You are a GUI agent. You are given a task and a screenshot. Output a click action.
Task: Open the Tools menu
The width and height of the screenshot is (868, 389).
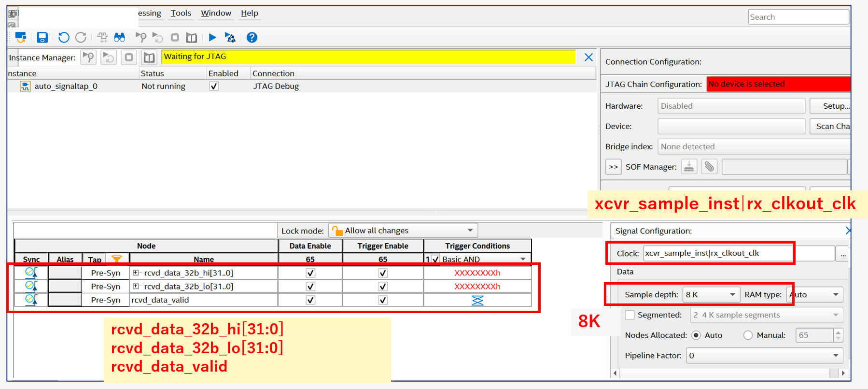pyautogui.click(x=181, y=13)
